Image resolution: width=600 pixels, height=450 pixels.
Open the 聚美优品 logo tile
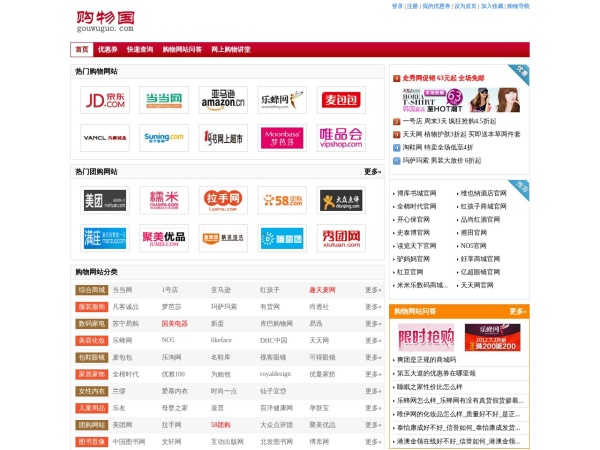click(x=164, y=238)
